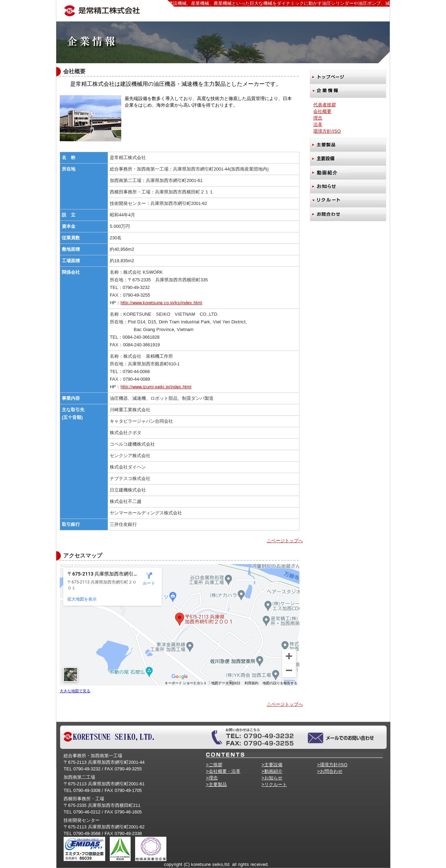
Task: Click 拡大地図を表示 in the map card
Action: click(82, 599)
